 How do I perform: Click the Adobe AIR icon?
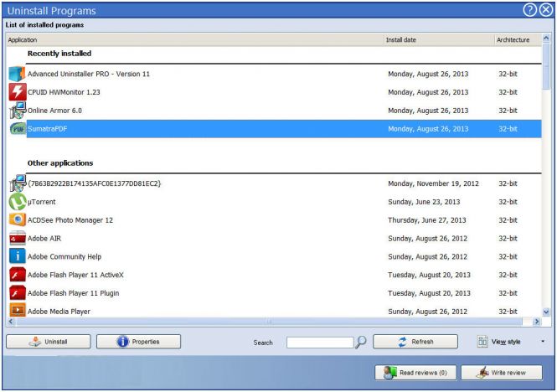click(x=18, y=238)
